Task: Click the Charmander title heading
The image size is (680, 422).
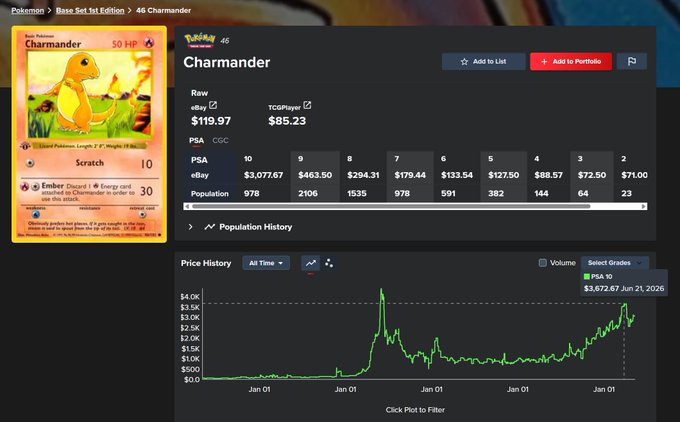Action: [226, 62]
